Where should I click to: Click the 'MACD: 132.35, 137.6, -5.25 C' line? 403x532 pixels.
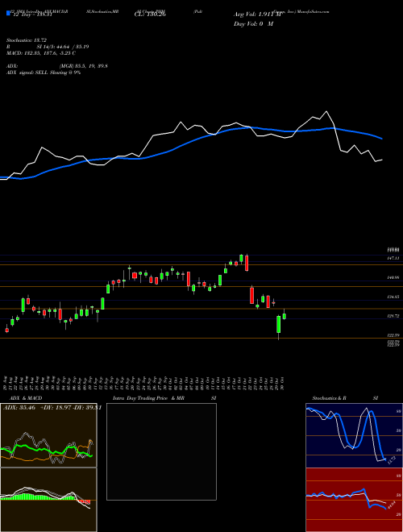click(x=41, y=53)
